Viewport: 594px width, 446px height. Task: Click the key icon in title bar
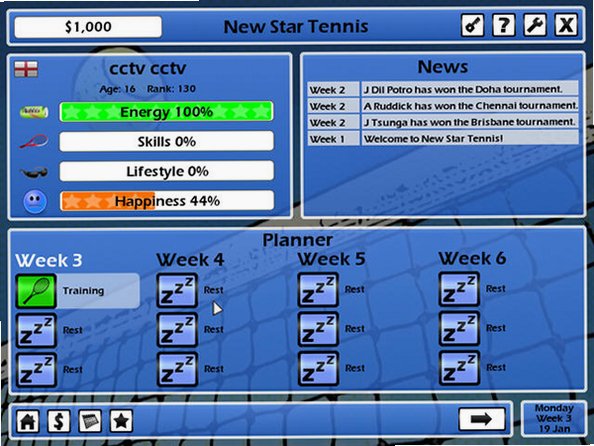(472, 25)
